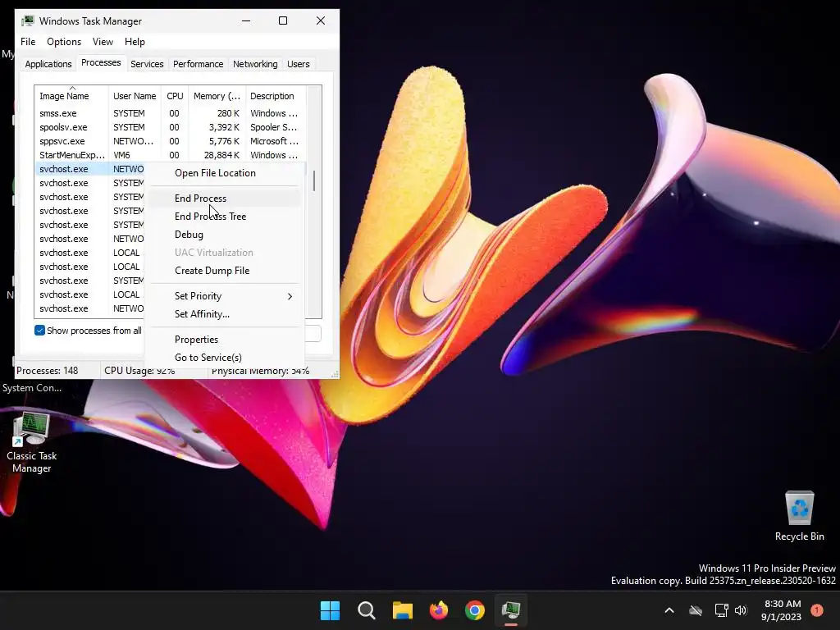Select the spoolsv.exe process row
Screen dimensions: 840x630
(170, 127)
